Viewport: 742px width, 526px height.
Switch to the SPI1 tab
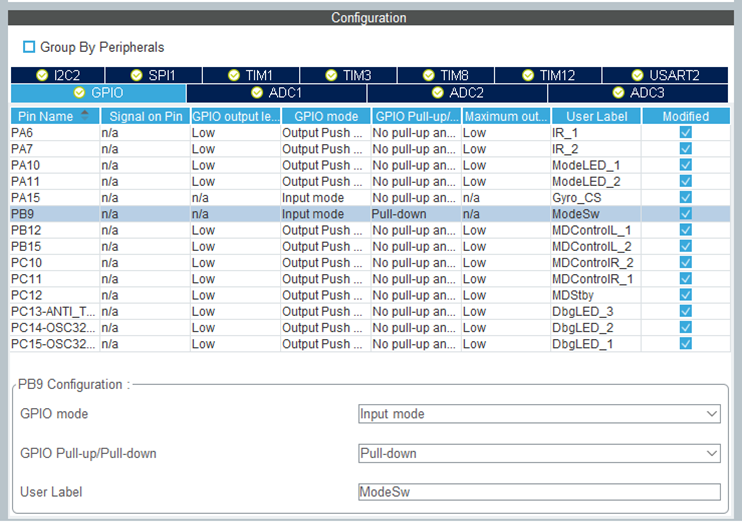[153, 75]
